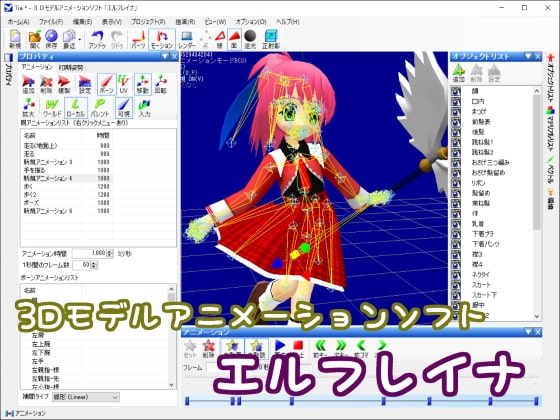This screenshot has width=560, height=420.
Task: Toggle ローカル local coordinate button
Action: [x=76, y=108]
